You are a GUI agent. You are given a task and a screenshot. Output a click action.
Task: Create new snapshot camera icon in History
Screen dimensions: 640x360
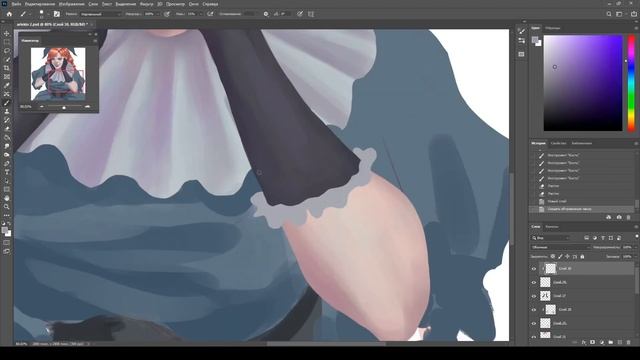click(619, 217)
